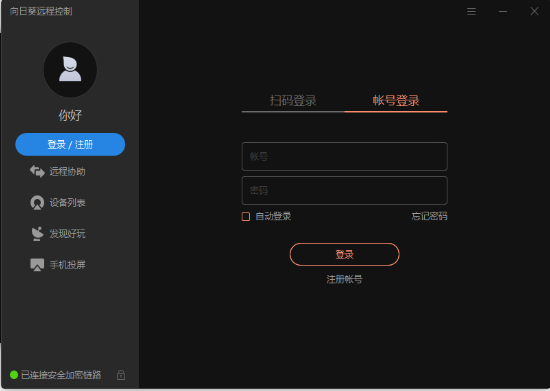Viewport: 550px width, 391px height.
Task: Click the orange outlined 登录 button
Action: coord(344,255)
